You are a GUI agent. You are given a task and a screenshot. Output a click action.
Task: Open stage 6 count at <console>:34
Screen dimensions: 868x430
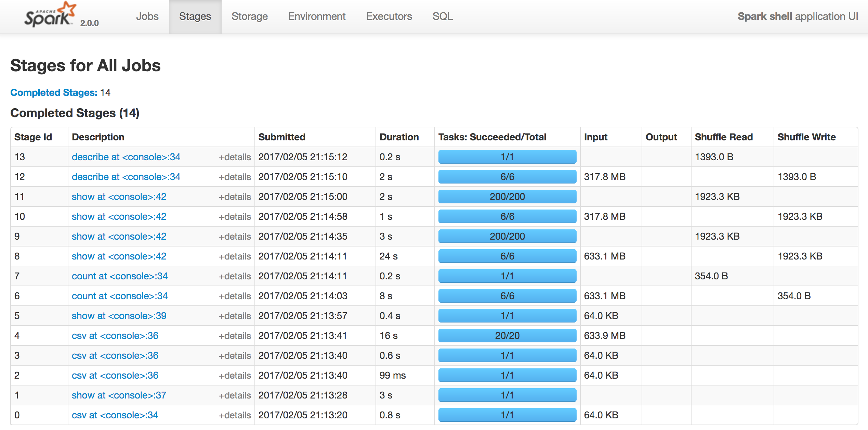[x=120, y=296]
